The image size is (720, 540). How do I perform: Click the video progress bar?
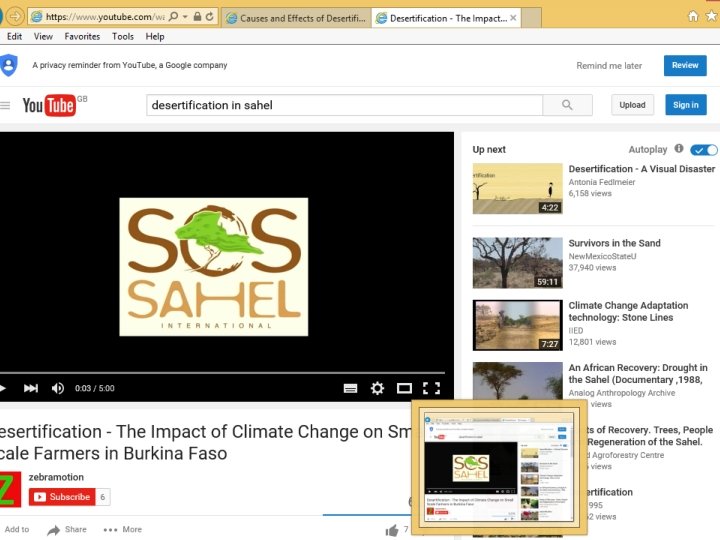point(222,372)
